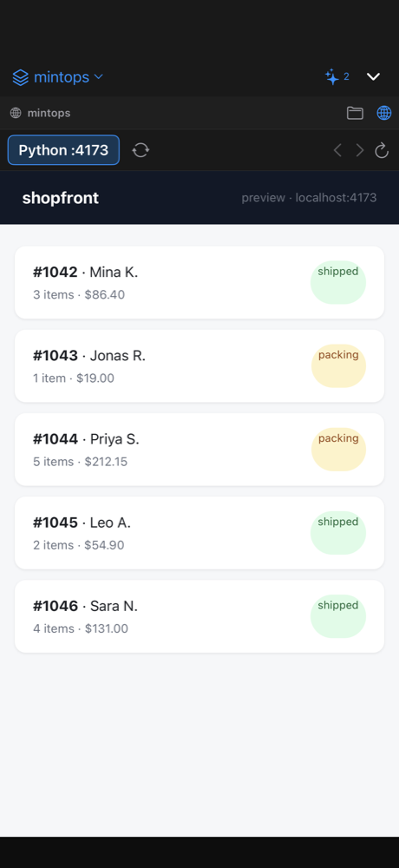Open order #1046 Sara N. card
399x868 pixels.
point(199,616)
